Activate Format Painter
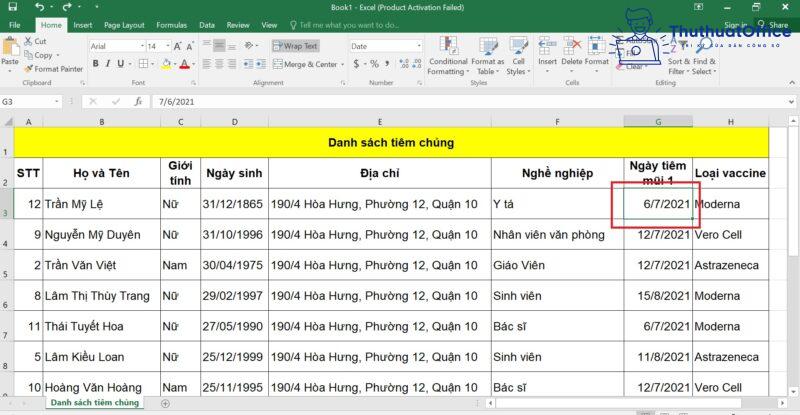This screenshot has height=415, width=800. pyautogui.click(x=54, y=69)
